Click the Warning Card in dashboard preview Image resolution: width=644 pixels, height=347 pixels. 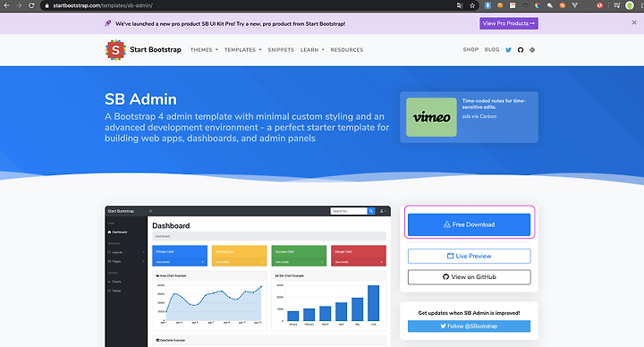[x=239, y=256]
